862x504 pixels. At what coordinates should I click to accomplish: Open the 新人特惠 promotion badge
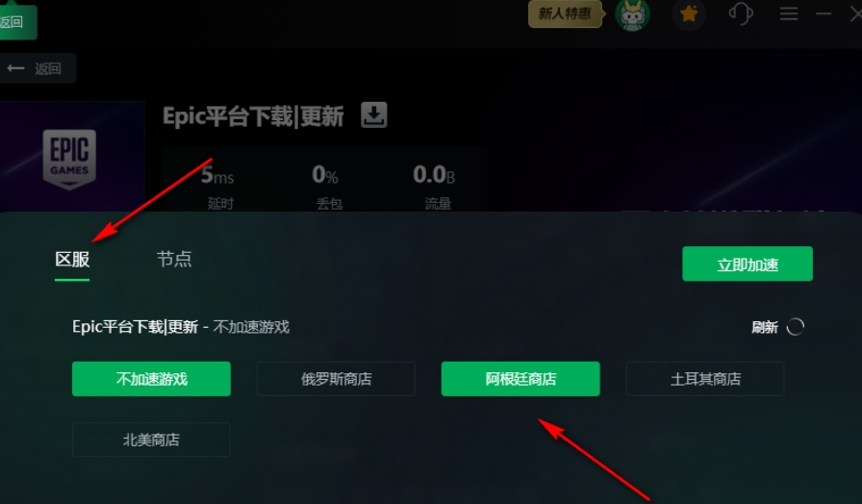(x=565, y=13)
